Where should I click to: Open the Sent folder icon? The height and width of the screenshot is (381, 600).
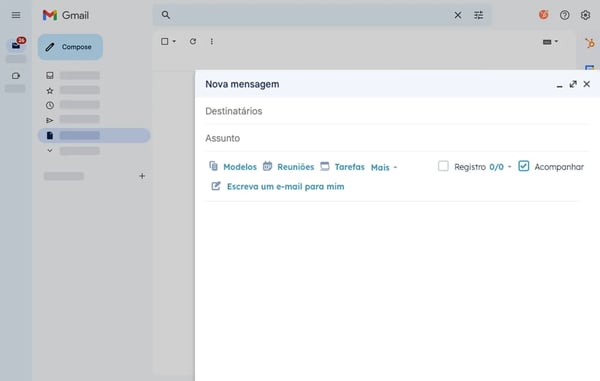tap(50, 120)
